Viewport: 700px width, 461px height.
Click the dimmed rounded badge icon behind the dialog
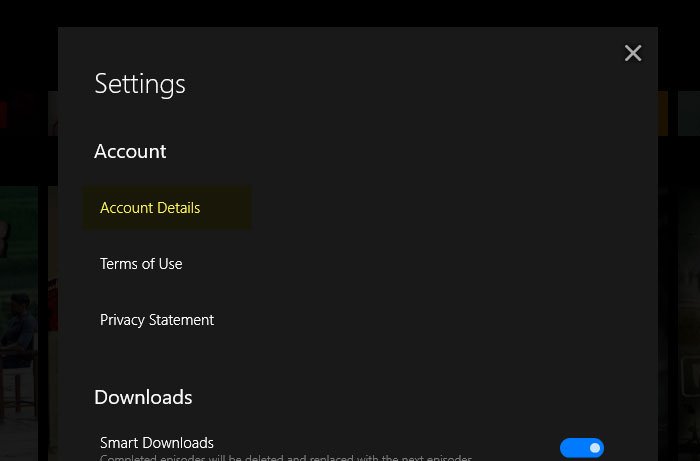click(x=691, y=377)
